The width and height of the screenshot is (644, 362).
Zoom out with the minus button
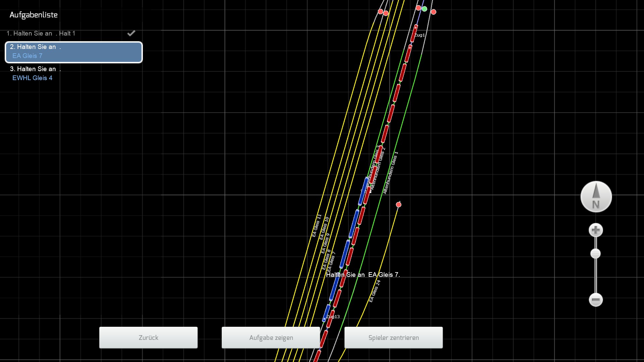tap(596, 300)
